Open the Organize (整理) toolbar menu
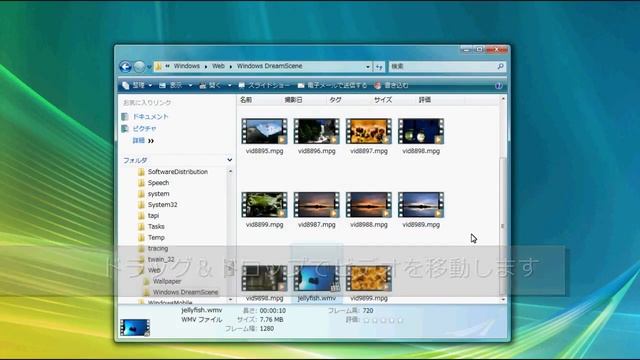Screen dimensions: 640x360 pyautogui.click(x=137, y=85)
